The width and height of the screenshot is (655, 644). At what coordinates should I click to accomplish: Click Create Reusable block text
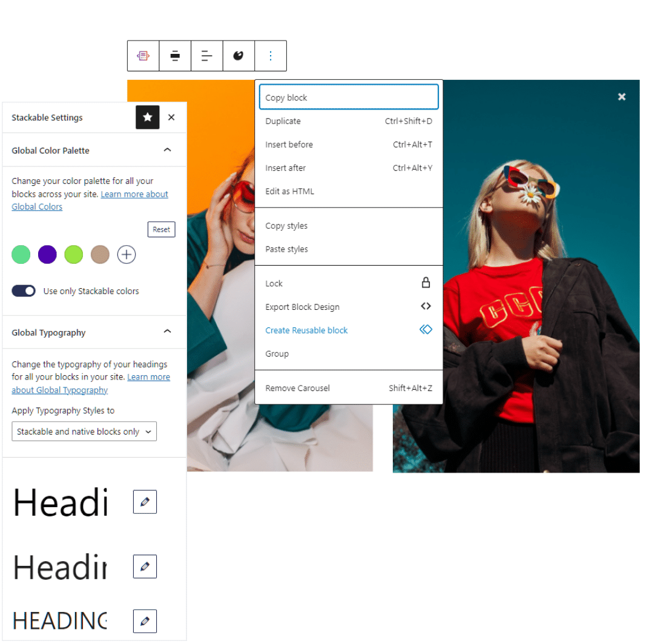(x=306, y=330)
